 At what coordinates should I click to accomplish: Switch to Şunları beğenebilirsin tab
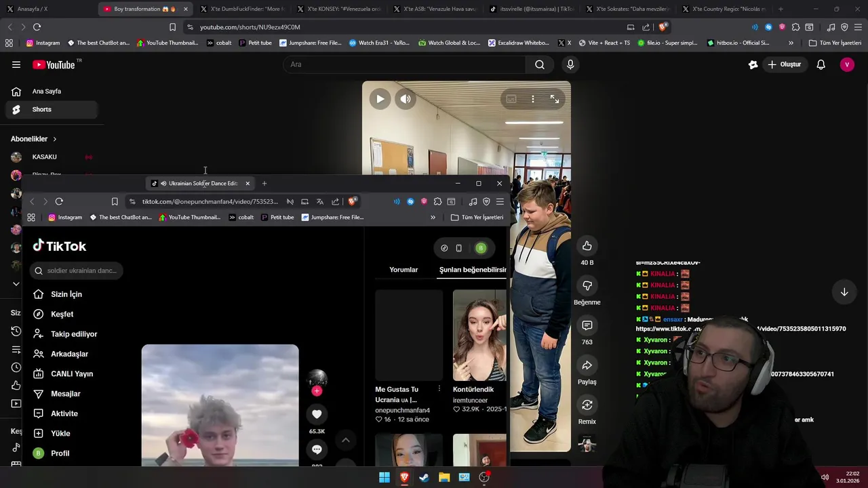coord(473,270)
